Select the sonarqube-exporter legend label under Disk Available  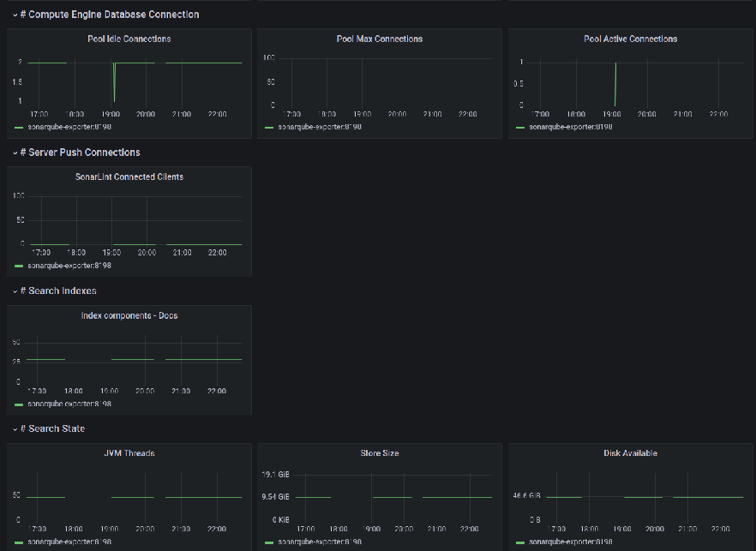pos(571,542)
